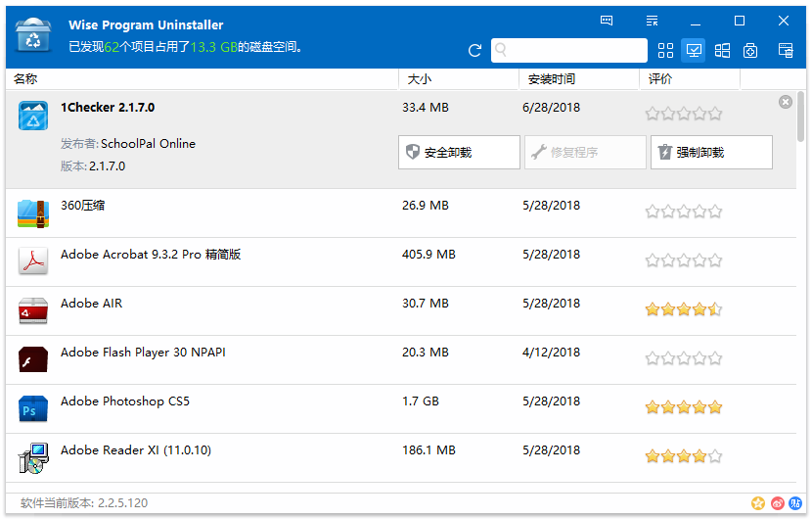Rate Adobe Reader XI using its stars
Screen dimensions: 812x519
pos(683,456)
